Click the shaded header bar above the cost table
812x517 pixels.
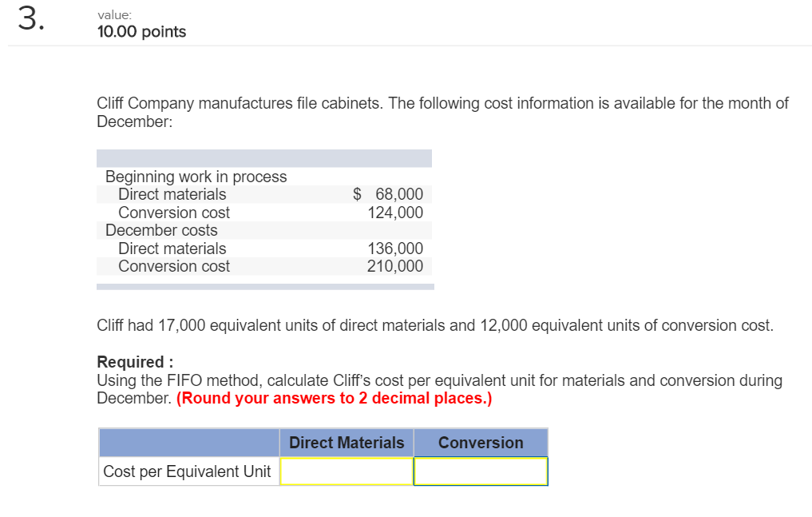(263, 157)
